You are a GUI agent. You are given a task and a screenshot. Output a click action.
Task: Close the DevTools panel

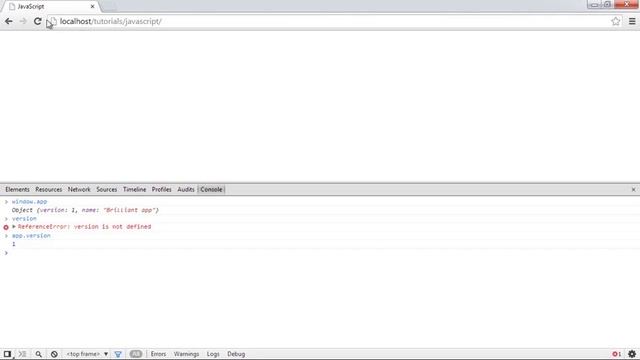pos(633,189)
